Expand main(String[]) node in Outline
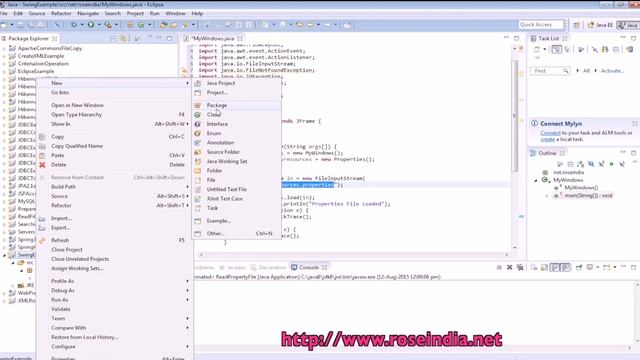Screen dimensions: 640x360 click(x=547, y=196)
